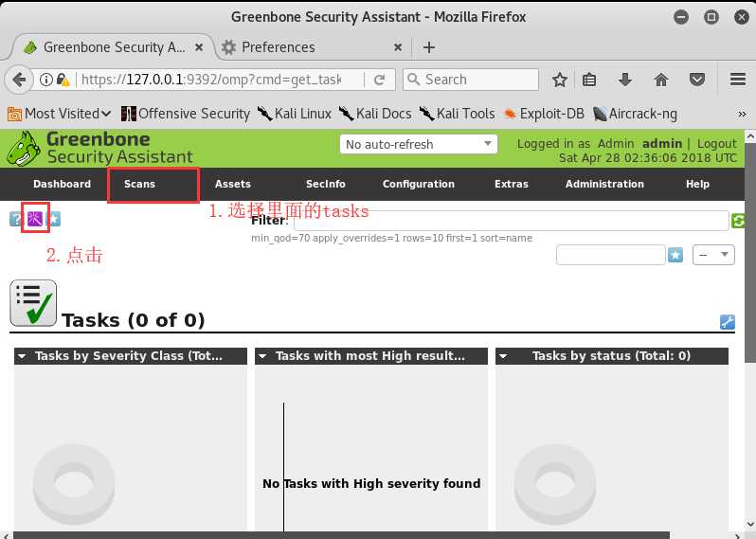Click the Tasks checklist icon

tap(33, 303)
